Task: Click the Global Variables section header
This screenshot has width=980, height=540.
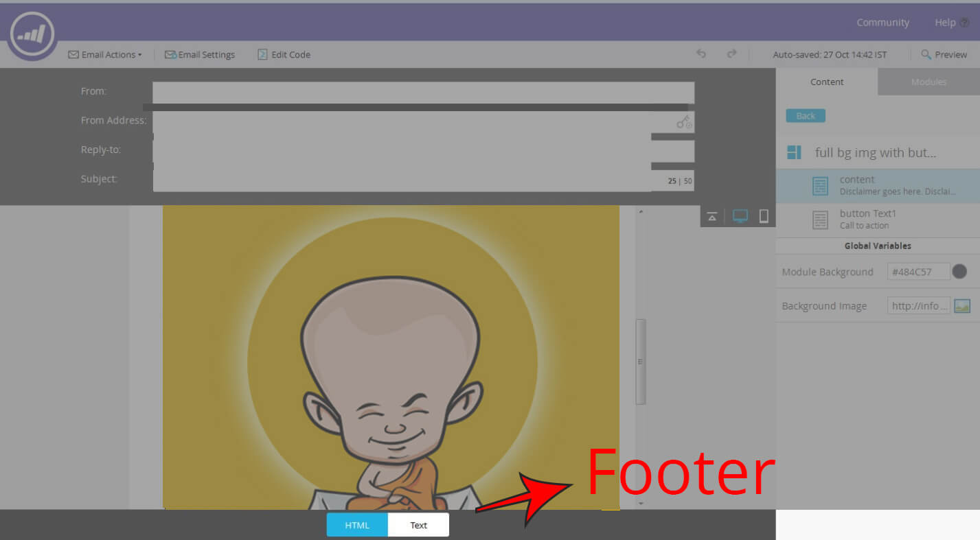Action: pos(878,246)
